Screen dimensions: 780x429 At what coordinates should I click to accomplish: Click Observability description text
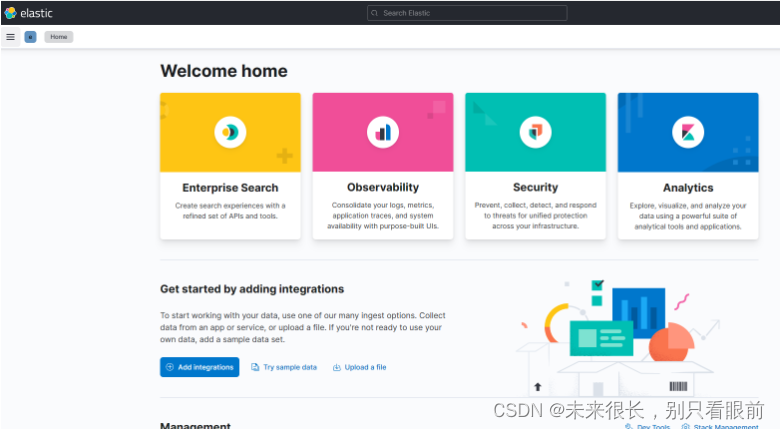pos(383,215)
